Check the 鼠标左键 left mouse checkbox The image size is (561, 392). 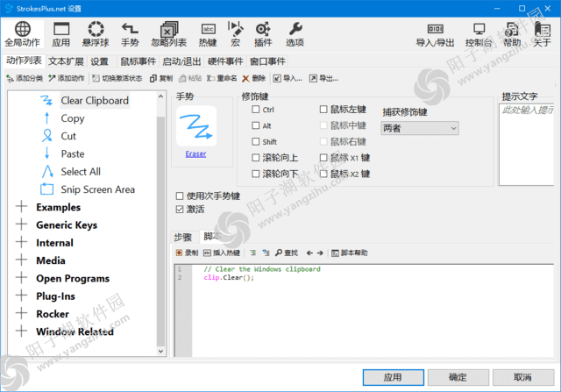pos(323,110)
